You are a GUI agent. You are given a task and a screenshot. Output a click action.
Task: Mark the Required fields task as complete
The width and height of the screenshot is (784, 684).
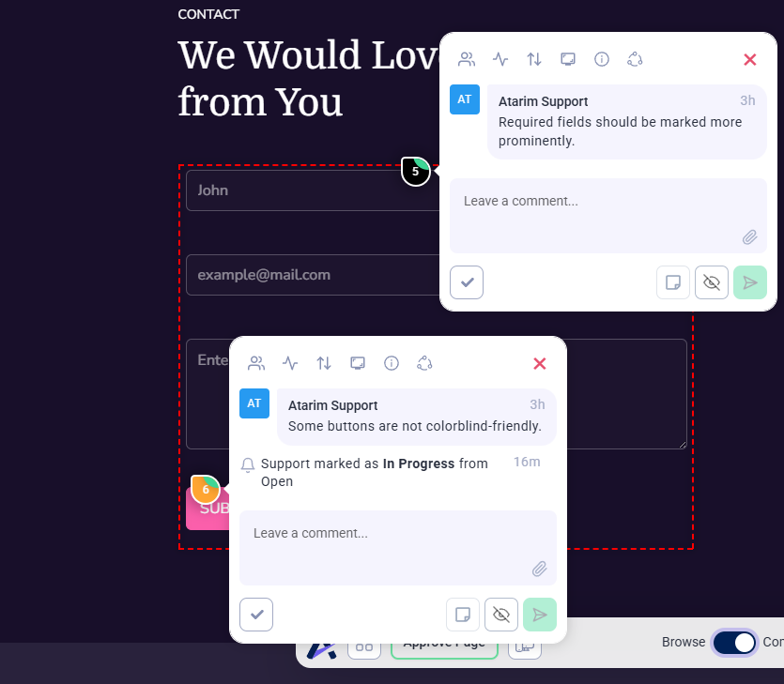click(x=467, y=282)
